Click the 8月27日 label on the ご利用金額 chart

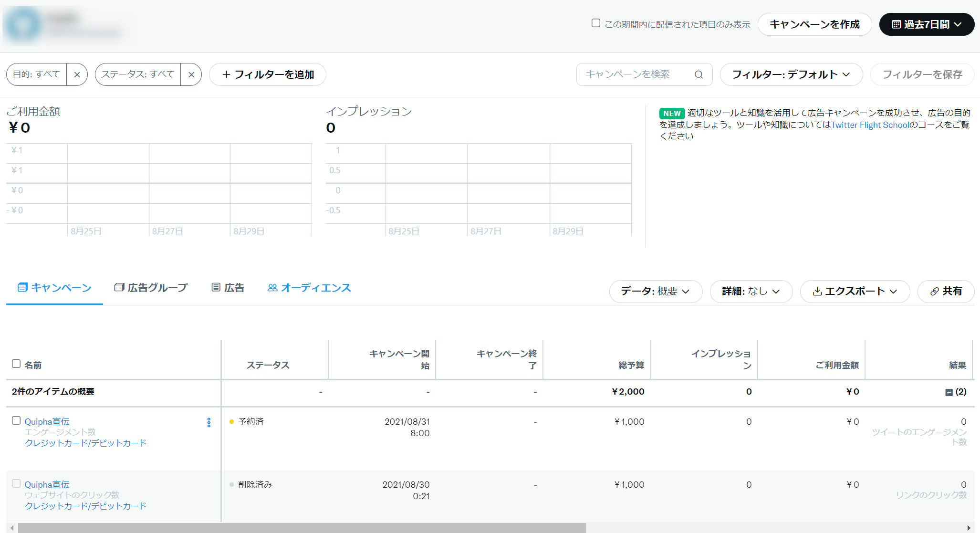point(167,231)
